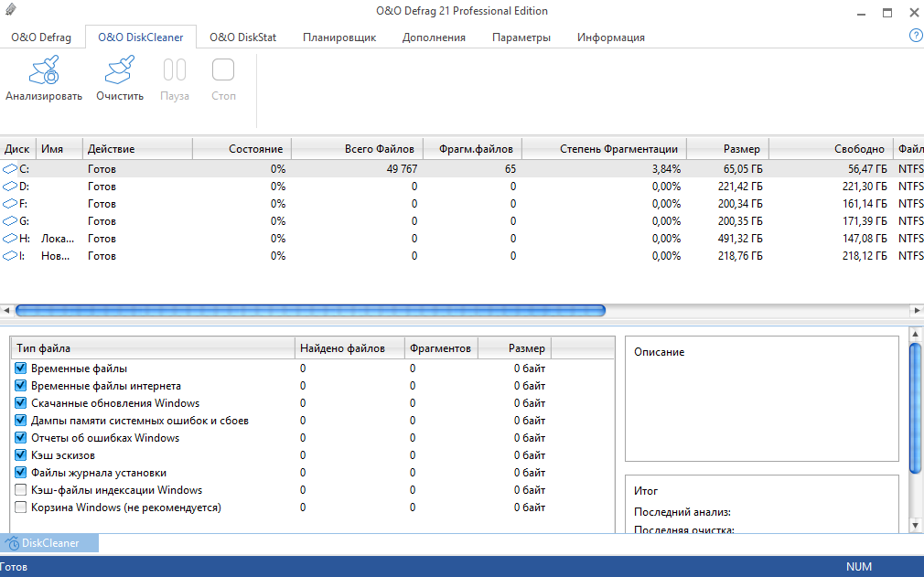The width and height of the screenshot is (924, 577).
Task: Open the Параметры tab
Action: click(x=521, y=37)
